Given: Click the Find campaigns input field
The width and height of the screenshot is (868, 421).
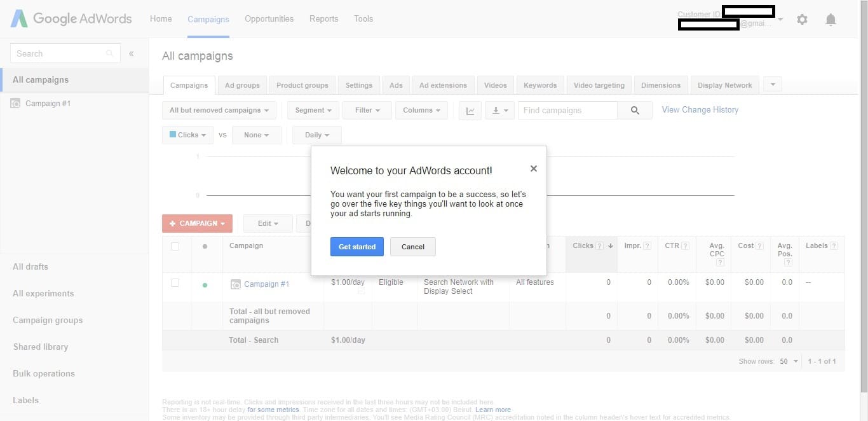Looking at the screenshot, I should [567, 111].
